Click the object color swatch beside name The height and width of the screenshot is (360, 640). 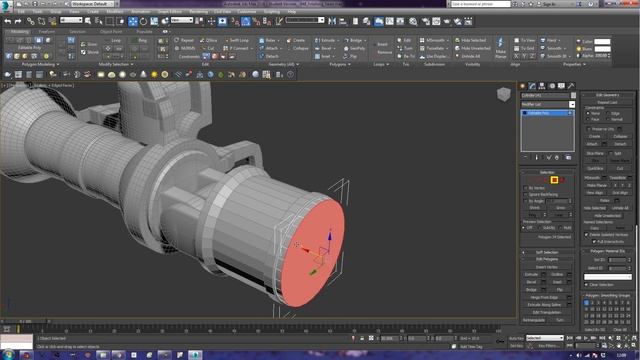point(573,96)
